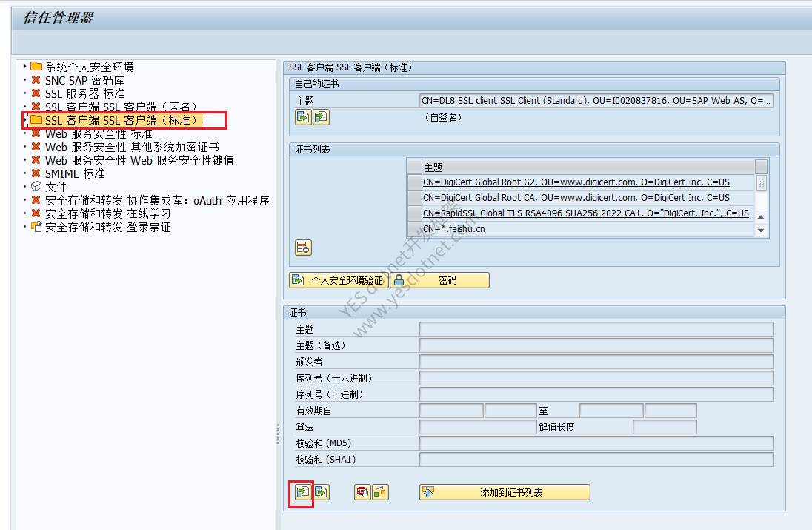Screen dimensions: 812x530
Task: Click the 颁发者 field
Action: coord(596,362)
